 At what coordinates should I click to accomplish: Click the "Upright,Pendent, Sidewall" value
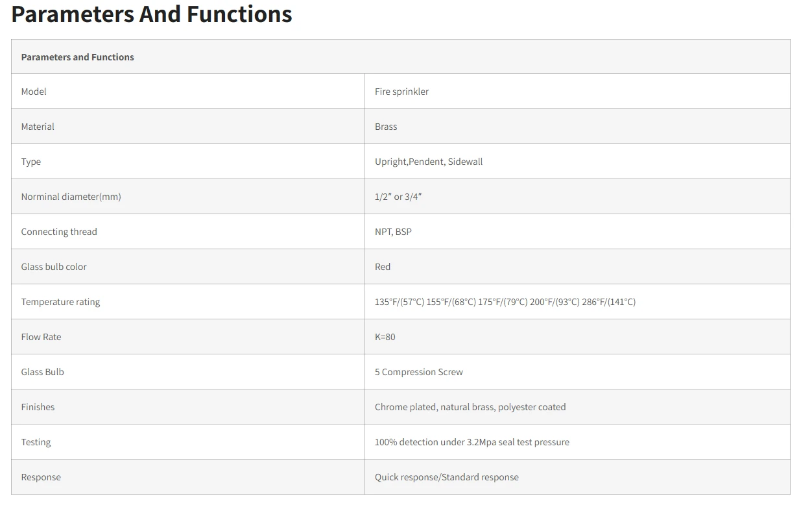(429, 162)
